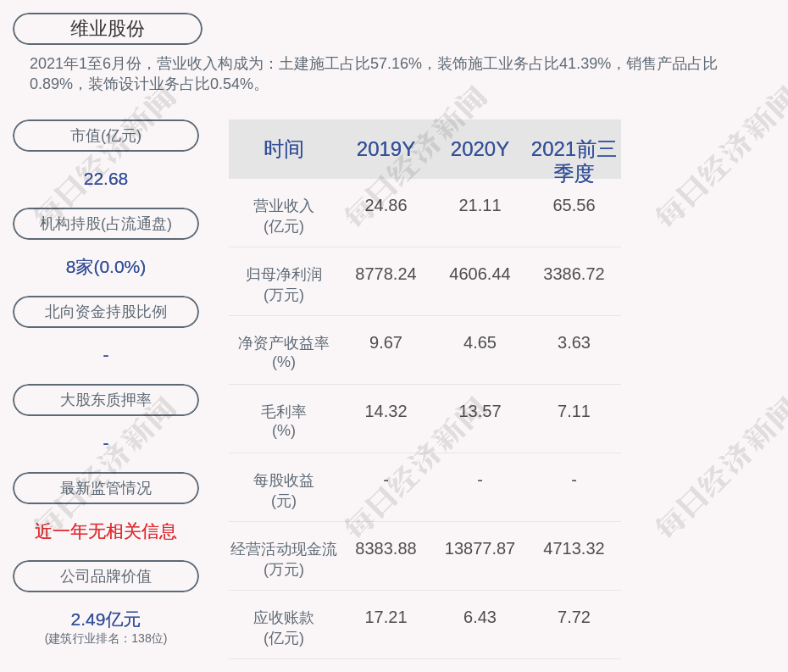Viewport: 788px width, 672px height.
Task: Select the 2020Y column header
Action: coord(480,149)
